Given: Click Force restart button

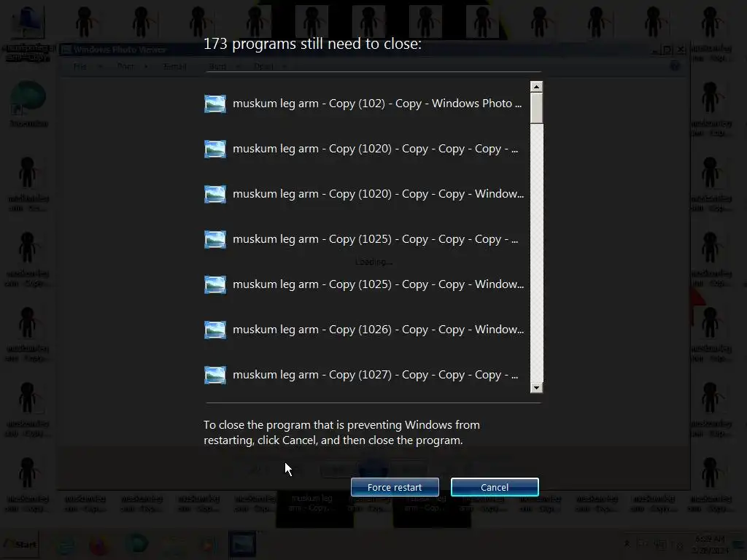Looking at the screenshot, I should pyautogui.click(x=395, y=487).
